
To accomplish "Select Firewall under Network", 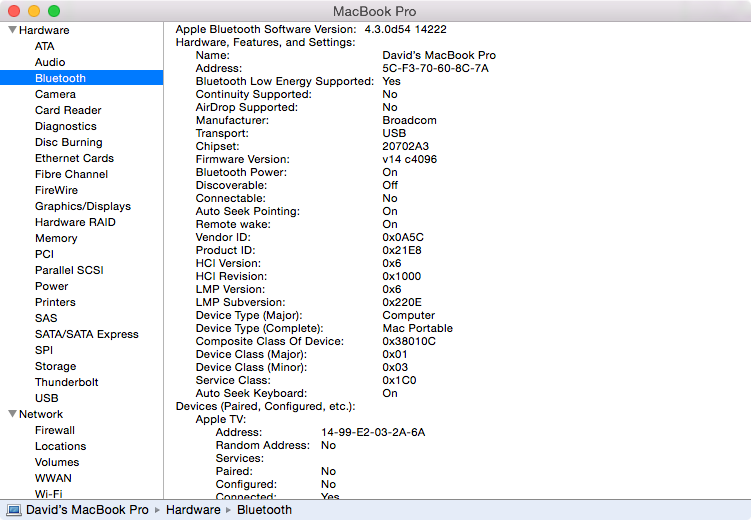I will click(x=55, y=430).
